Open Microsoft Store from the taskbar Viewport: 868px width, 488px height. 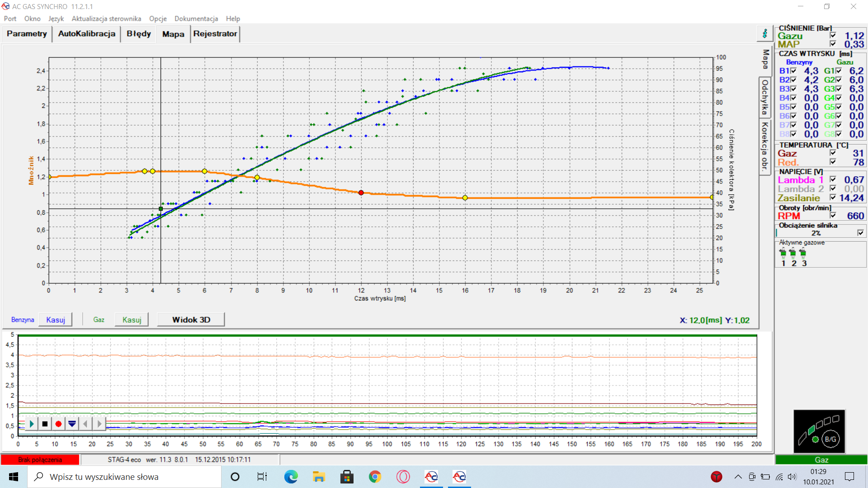pos(347,477)
